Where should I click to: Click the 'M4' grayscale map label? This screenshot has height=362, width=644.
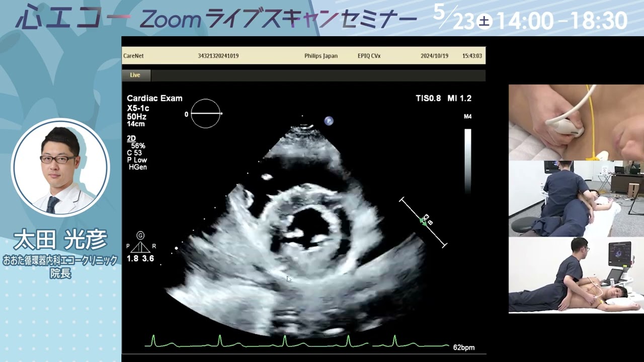(467, 117)
